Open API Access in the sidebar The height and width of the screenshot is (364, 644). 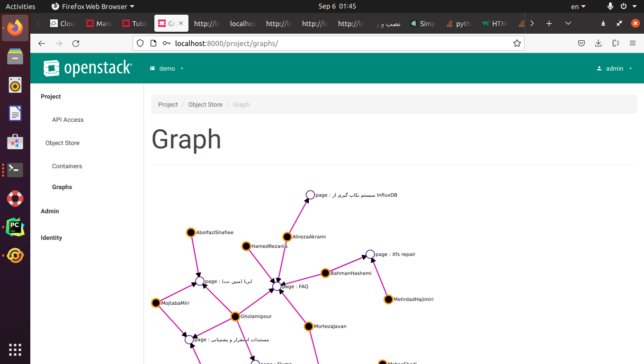tap(68, 119)
